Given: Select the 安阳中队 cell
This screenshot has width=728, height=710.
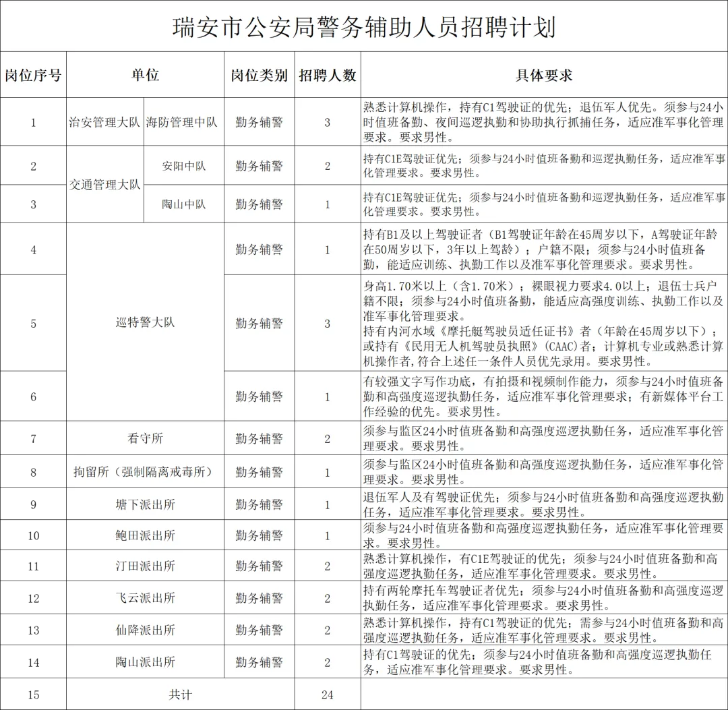Looking at the screenshot, I should tap(183, 166).
